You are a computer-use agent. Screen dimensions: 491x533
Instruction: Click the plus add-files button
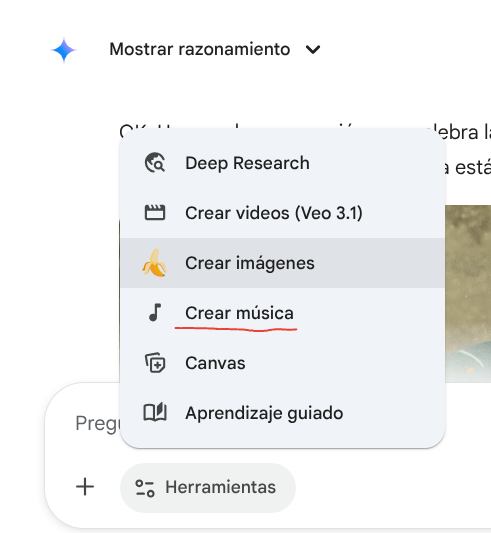[x=85, y=487]
